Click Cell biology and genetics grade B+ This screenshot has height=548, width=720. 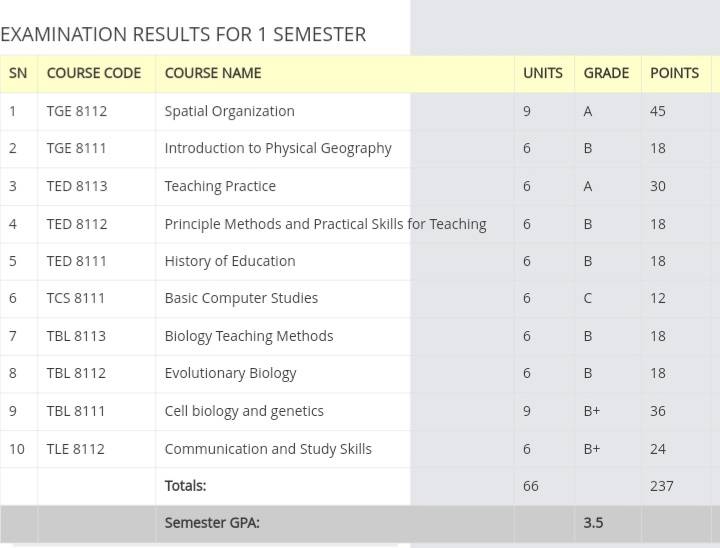point(591,411)
